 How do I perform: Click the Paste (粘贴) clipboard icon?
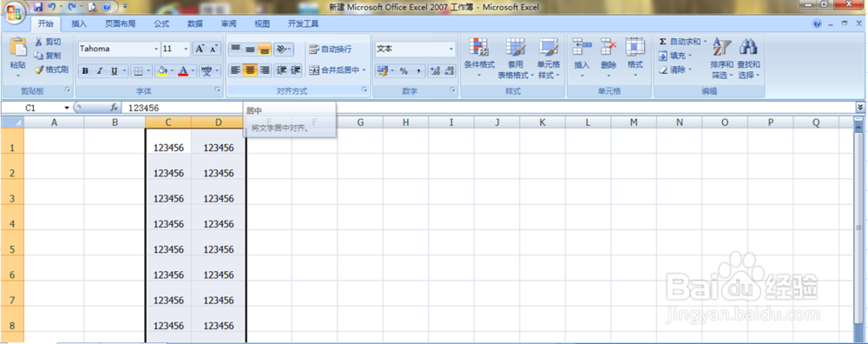click(x=17, y=48)
